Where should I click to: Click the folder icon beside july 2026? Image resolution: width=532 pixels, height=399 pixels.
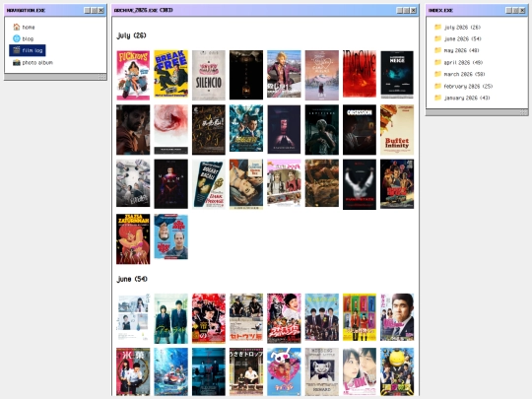[x=438, y=27]
